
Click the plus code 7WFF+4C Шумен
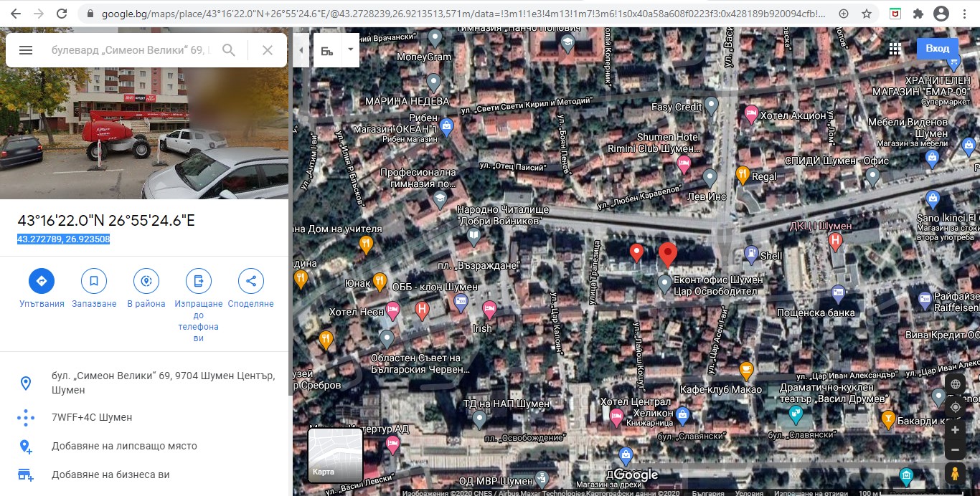click(144, 417)
